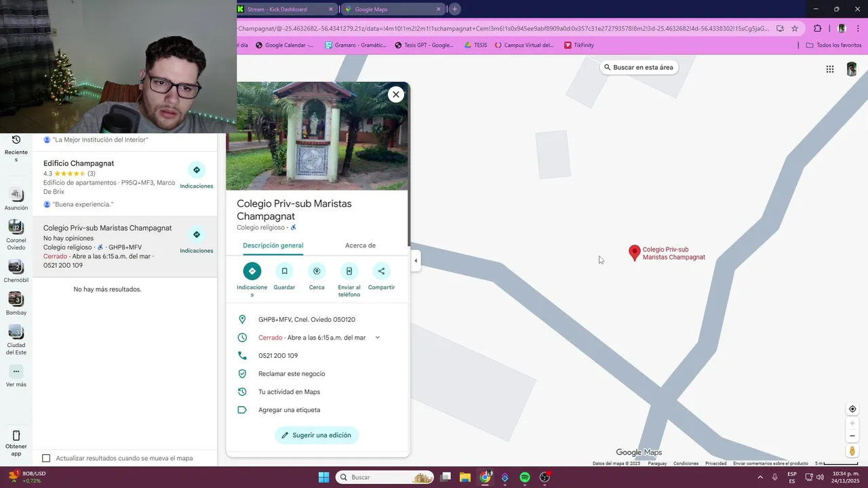Viewport: 868px width, 488px height.
Task: Get directions for Colegio Priv-sub result row
Action: point(197,235)
